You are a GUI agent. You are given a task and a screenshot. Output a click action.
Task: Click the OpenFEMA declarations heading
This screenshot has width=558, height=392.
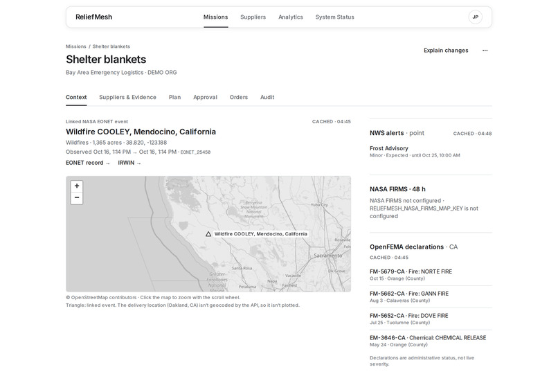click(x=407, y=247)
